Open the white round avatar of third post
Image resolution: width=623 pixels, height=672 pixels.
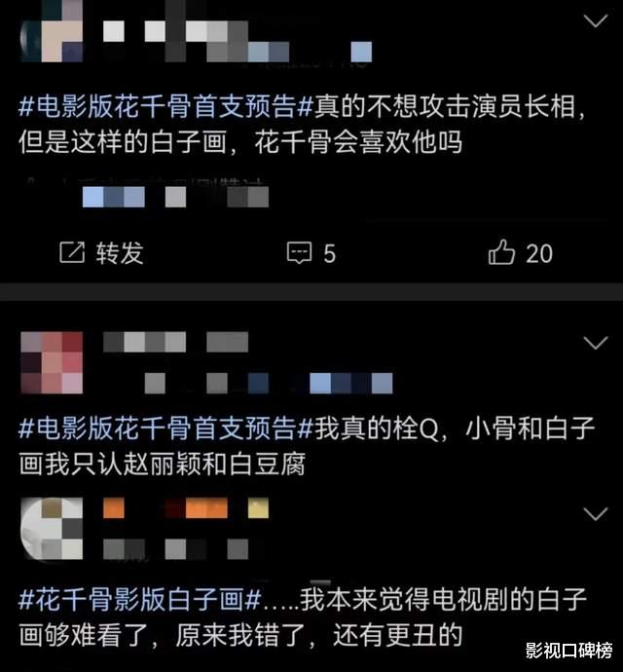[52, 529]
